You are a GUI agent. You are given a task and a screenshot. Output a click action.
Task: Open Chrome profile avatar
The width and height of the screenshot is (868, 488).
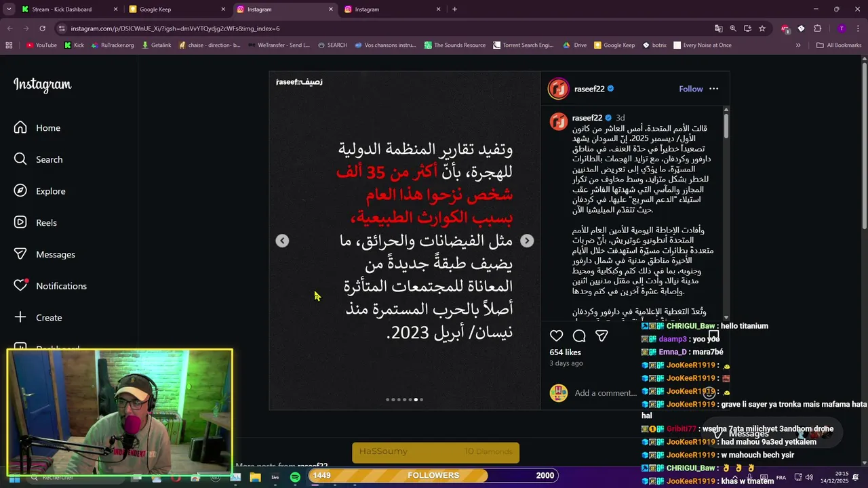(x=842, y=28)
